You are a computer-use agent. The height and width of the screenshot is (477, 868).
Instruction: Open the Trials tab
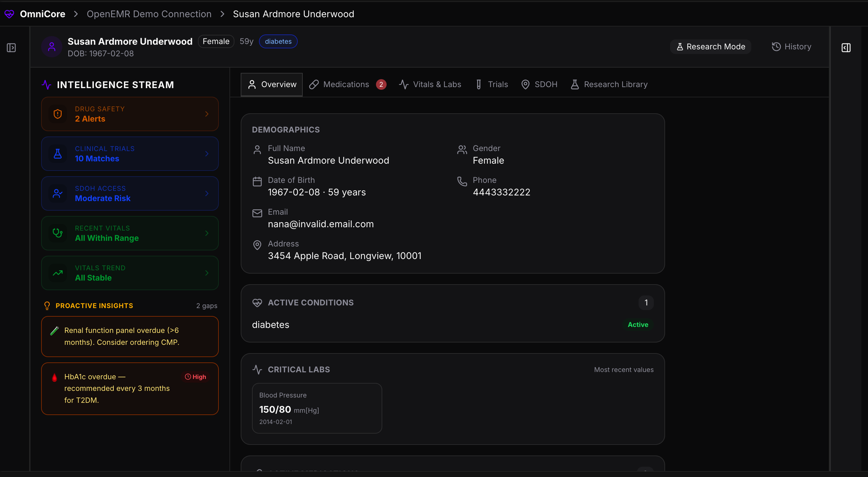(492, 84)
